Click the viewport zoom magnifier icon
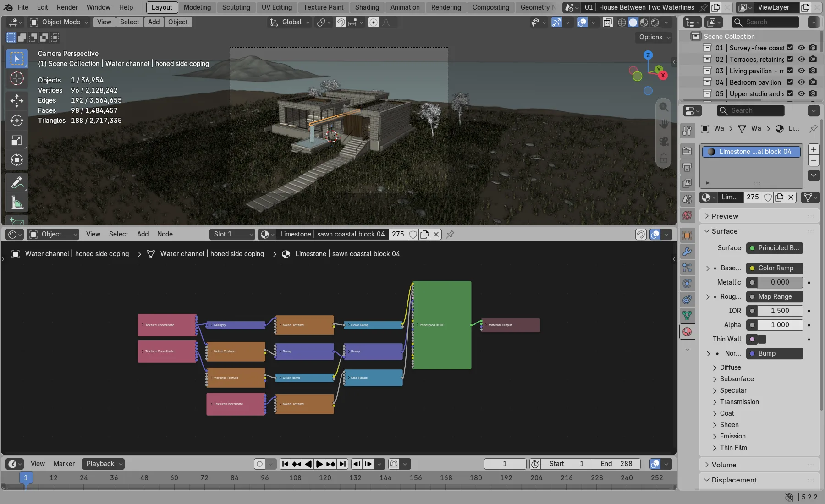Screen dimensions: 825x504 (x=664, y=107)
